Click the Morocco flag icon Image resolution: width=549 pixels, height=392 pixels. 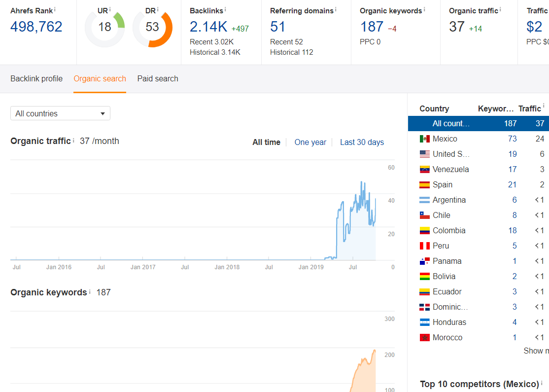pyautogui.click(x=424, y=338)
